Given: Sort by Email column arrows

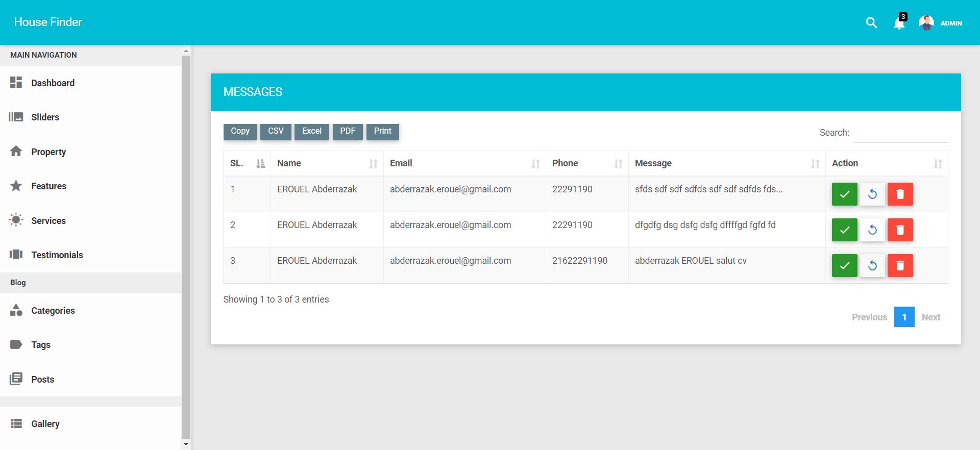Looking at the screenshot, I should [535, 164].
